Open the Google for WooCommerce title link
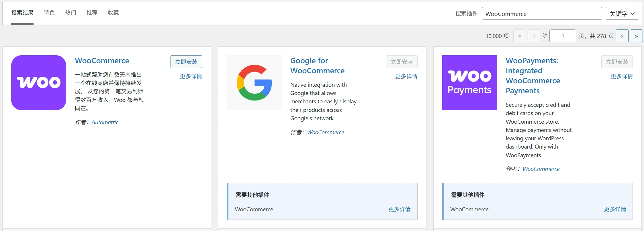The image size is (644, 231). point(318,66)
